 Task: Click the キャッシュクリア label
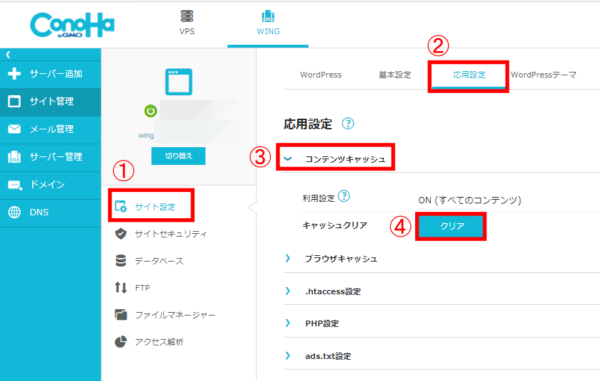click(335, 225)
